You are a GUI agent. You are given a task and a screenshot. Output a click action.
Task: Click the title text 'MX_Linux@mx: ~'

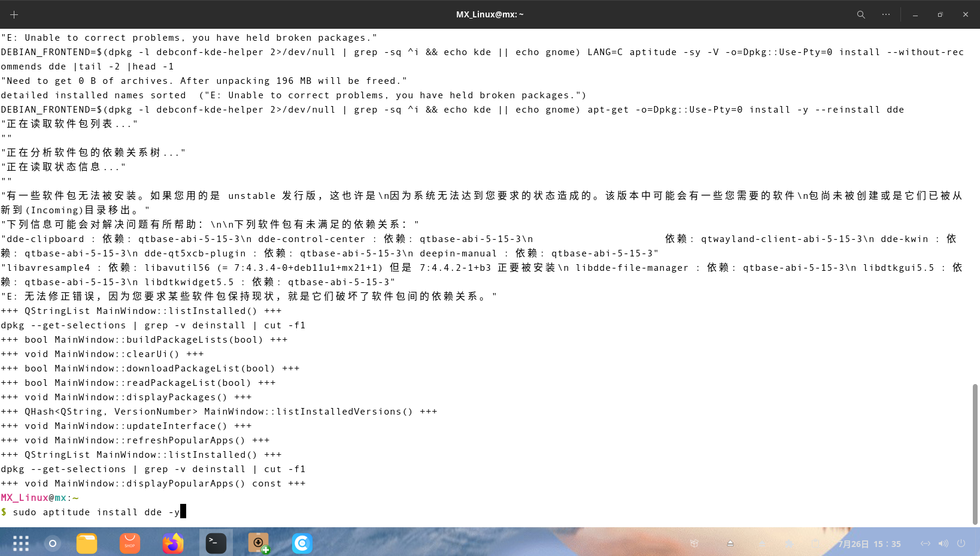490,14
